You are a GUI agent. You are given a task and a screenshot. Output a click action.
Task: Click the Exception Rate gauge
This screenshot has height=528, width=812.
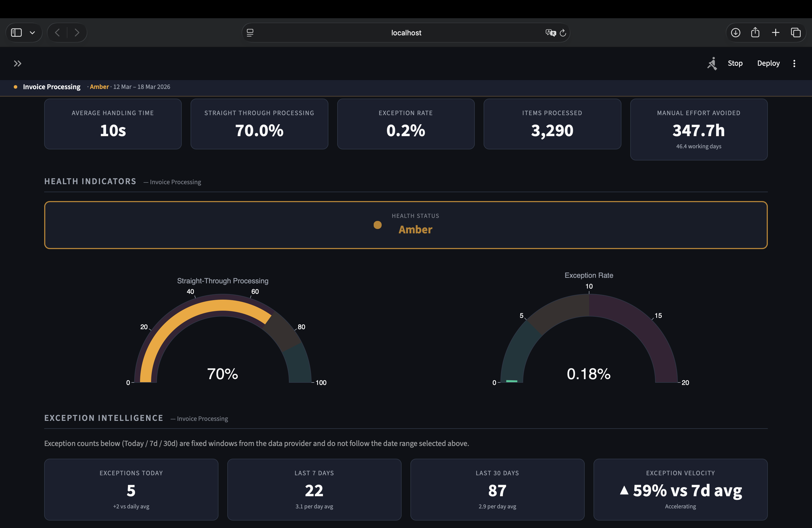pos(589,344)
